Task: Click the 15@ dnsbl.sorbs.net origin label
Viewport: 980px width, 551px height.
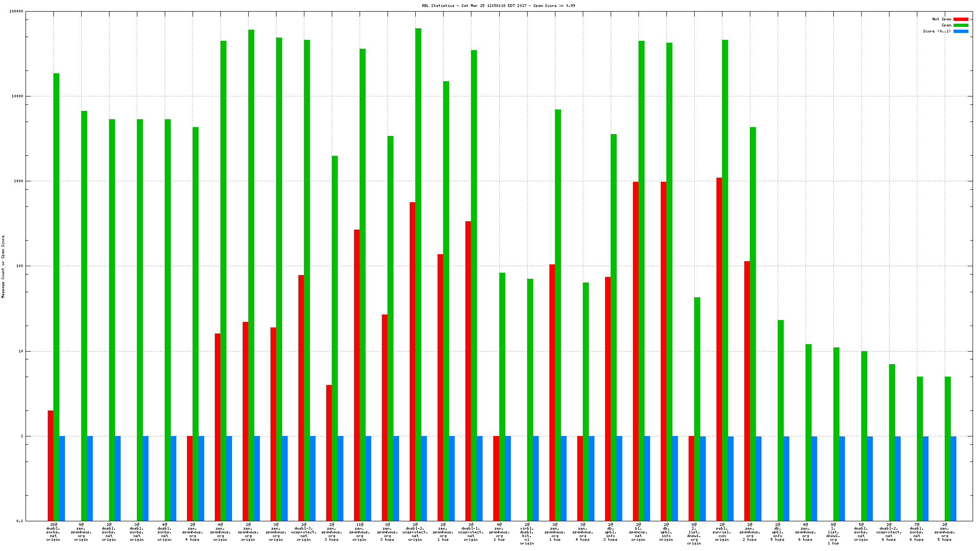Action: pyautogui.click(x=53, y=532)
